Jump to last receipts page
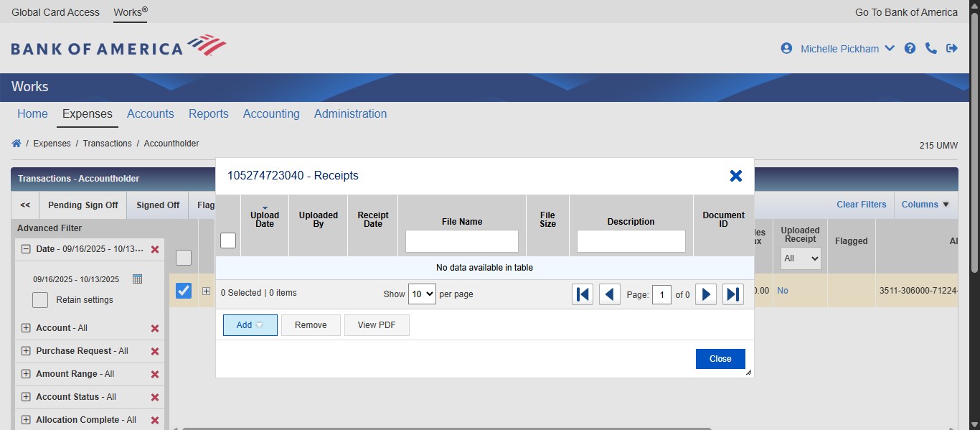 [x=732, y=294]
